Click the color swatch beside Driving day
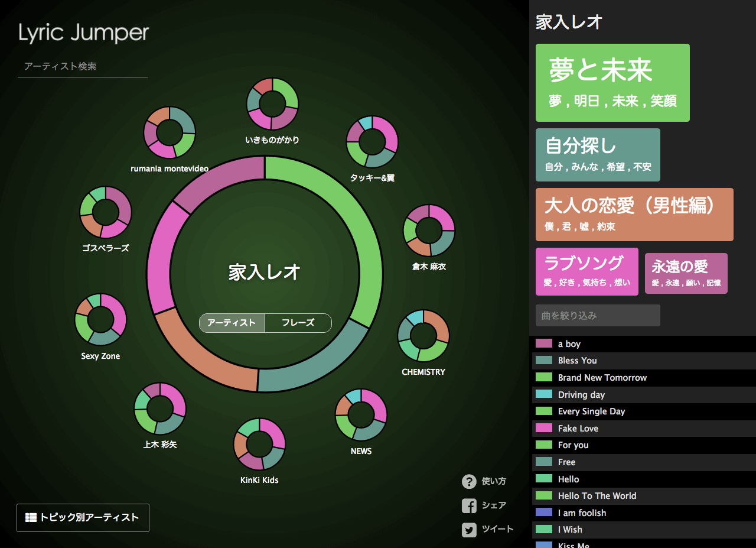756x548 pixels. pyautogui.click(x=544, y=394)
